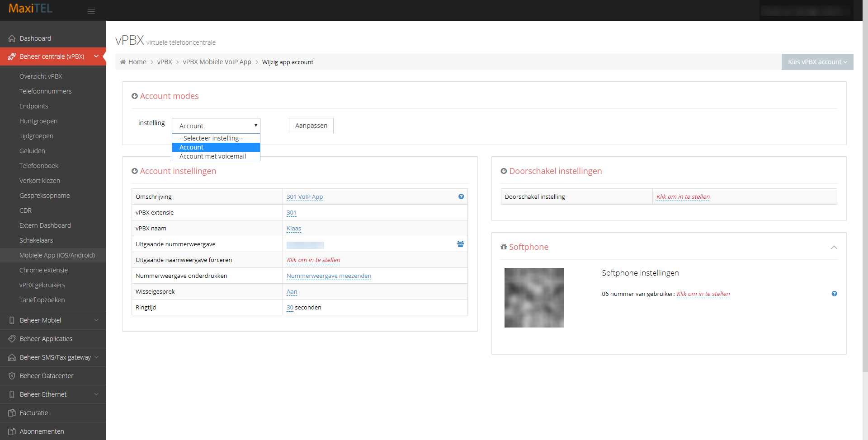
Task: Click Doorschakel instelling 'Klik om in te stellen'
Action: pos(683,197)
